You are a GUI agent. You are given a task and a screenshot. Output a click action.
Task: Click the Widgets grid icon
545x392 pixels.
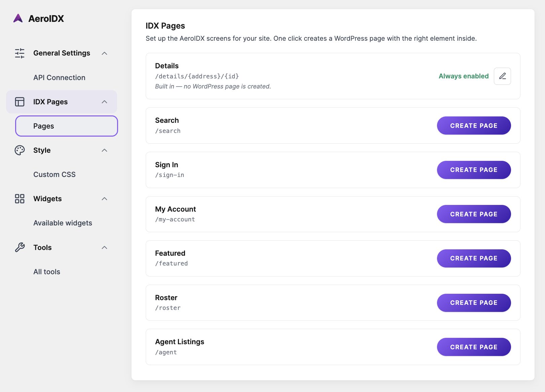tap(20, 199)
